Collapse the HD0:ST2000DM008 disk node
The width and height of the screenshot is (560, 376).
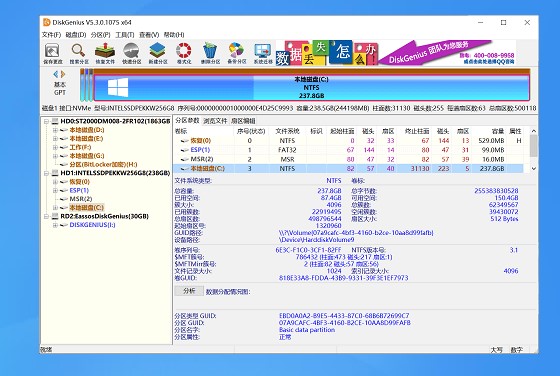coord(46,121)
